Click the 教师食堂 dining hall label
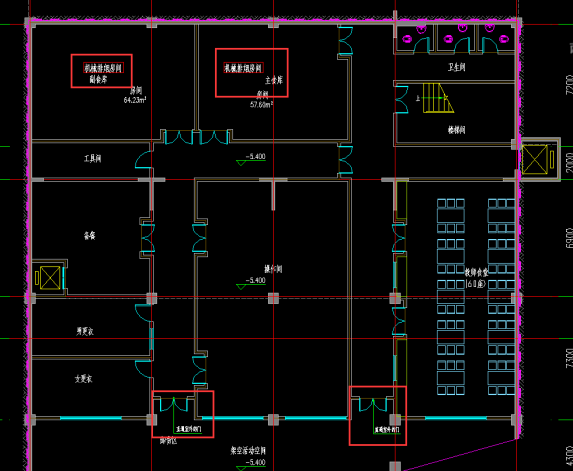 click(476, 272)
